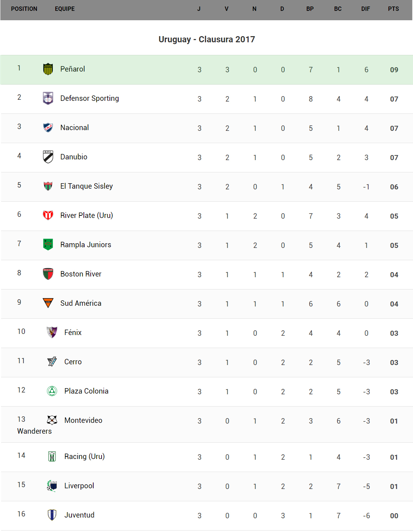The image size is (413, 532).
Task: Open the Montevideo Wanderers team link
Action: [83, 420]
